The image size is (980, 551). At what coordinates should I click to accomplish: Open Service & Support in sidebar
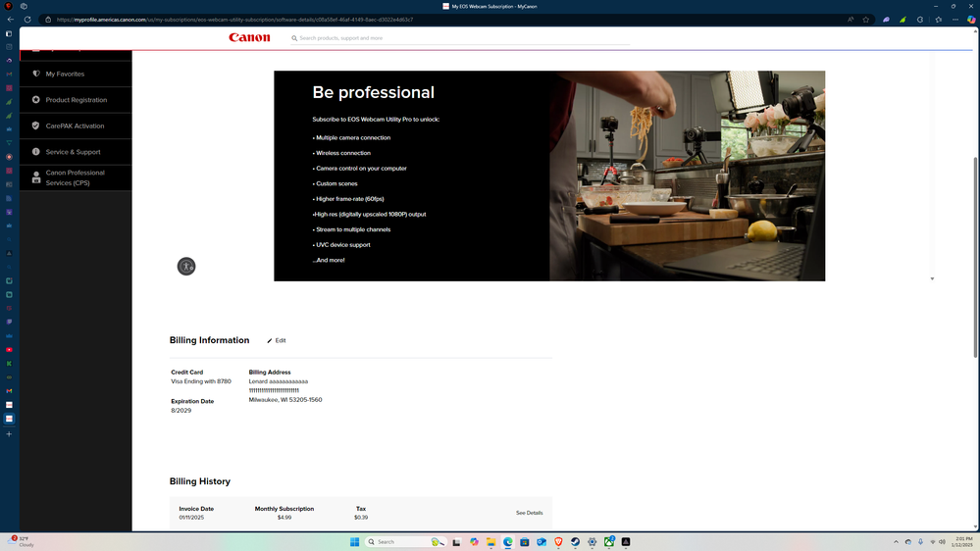[x=76, y=152]
